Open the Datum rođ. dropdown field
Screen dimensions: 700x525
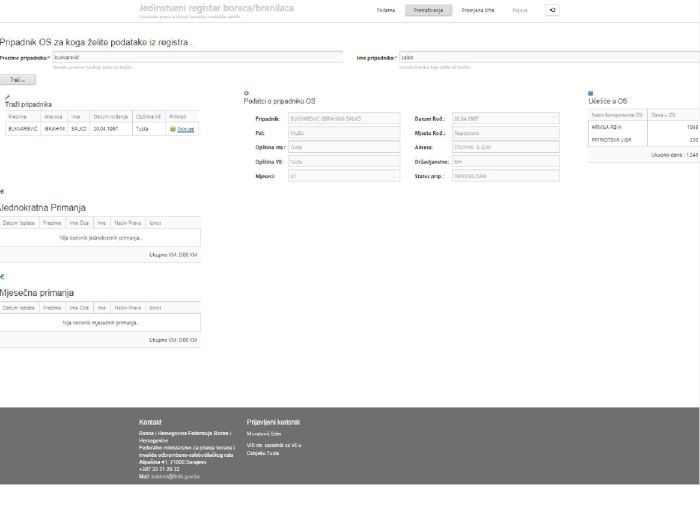pos(505,118)
